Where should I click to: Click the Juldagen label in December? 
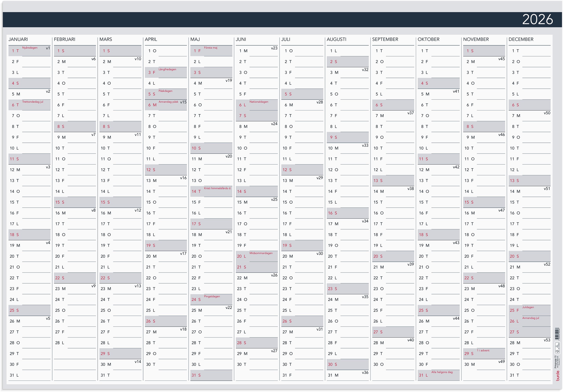click(x=528, y=307)
